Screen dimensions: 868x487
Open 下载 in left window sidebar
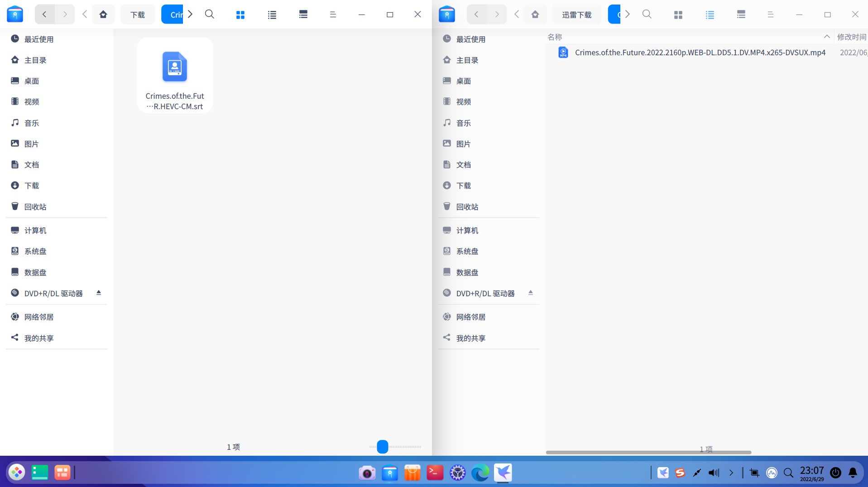pos(57,185)
